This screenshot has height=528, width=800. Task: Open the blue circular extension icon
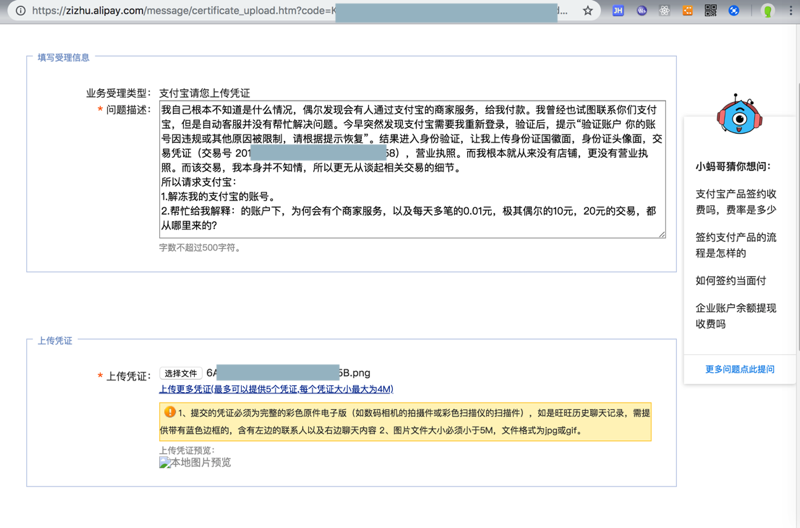734,11
